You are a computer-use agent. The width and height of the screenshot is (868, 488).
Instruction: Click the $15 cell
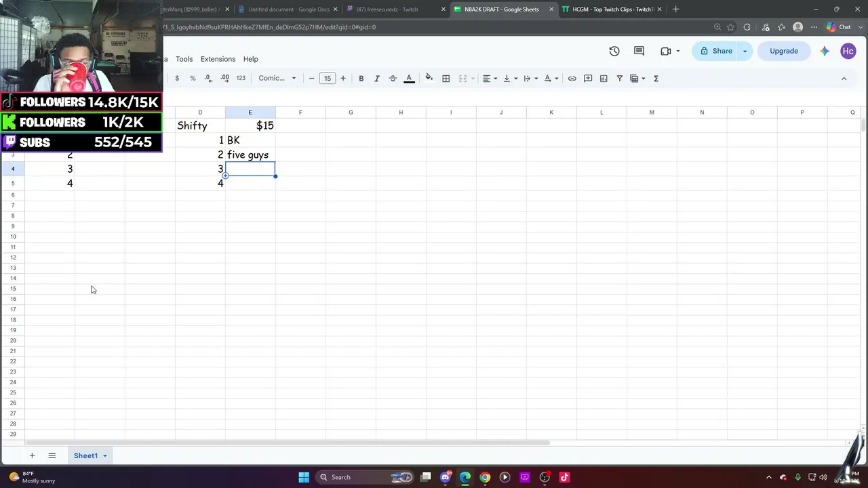click(250, 125)
